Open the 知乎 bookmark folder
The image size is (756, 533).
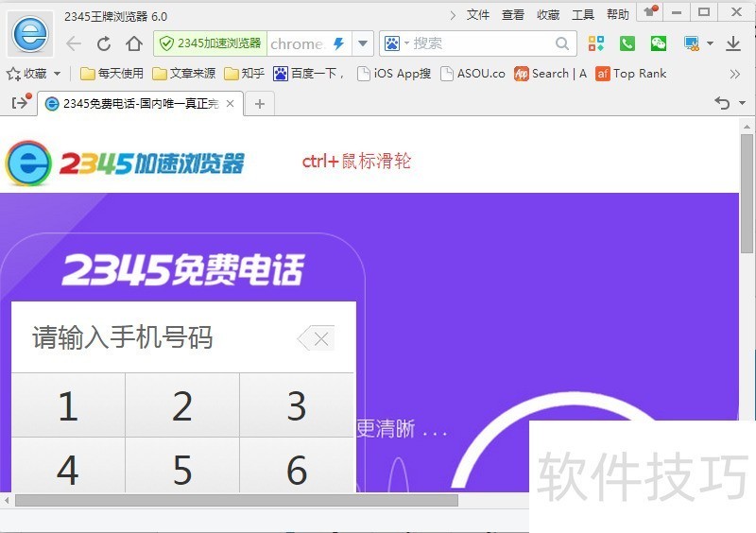point(245,74)
